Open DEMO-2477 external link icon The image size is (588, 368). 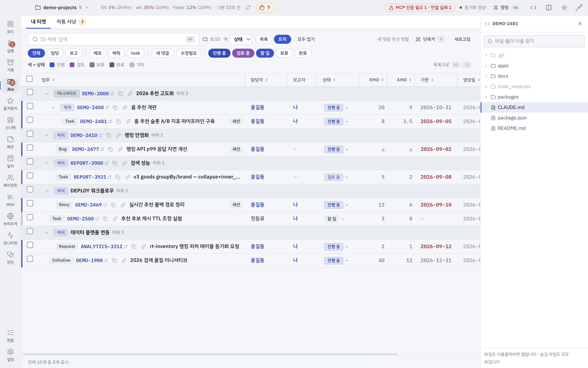102,149
